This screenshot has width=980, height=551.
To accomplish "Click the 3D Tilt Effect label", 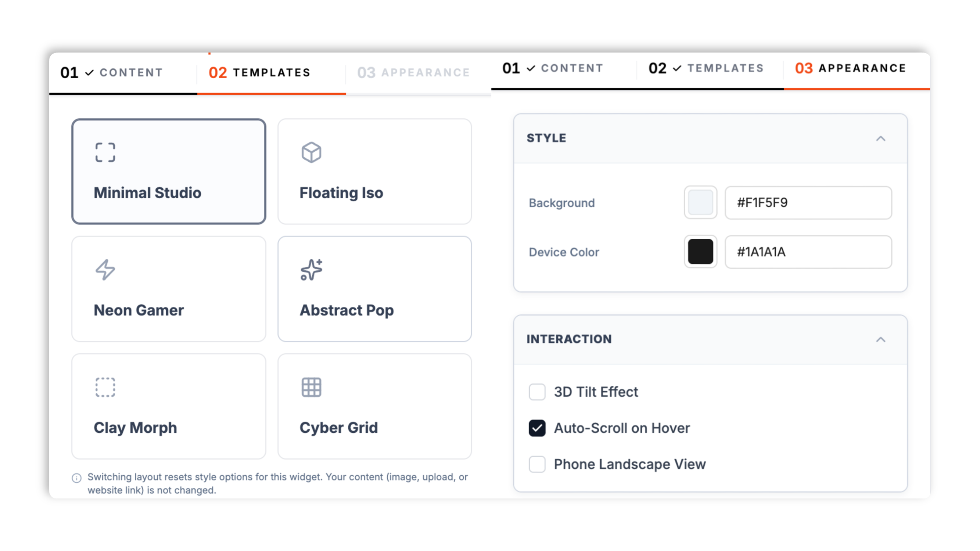I will pyautogui.click(x=596, y=392).
